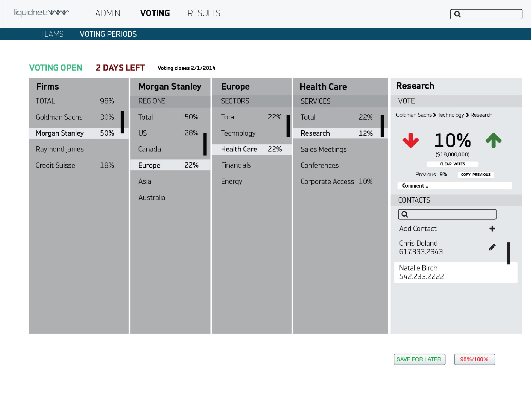This screenshot has width=532, height=411.
Task: Open the VOTING menu
Action: [x=155, y=13]
